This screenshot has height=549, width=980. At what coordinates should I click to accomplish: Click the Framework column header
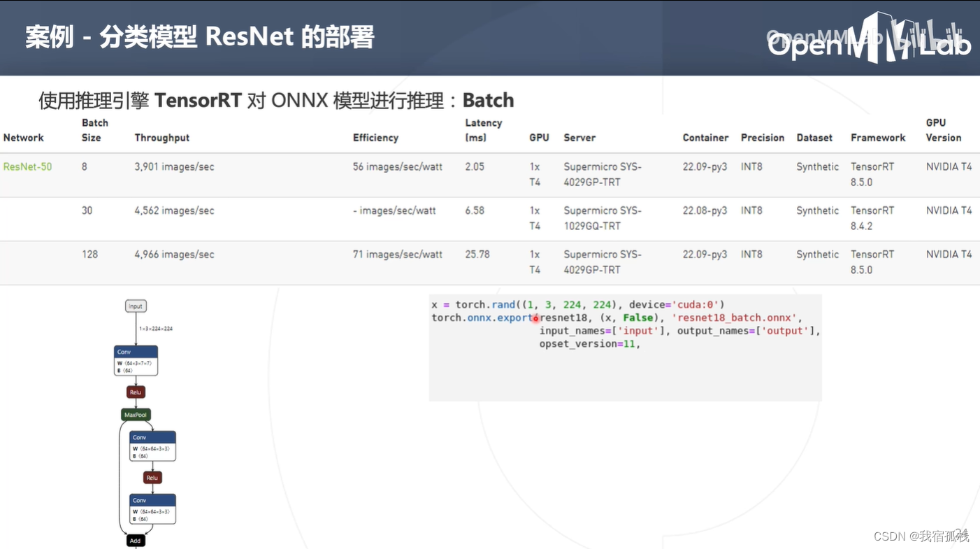(x=878, y=138)
